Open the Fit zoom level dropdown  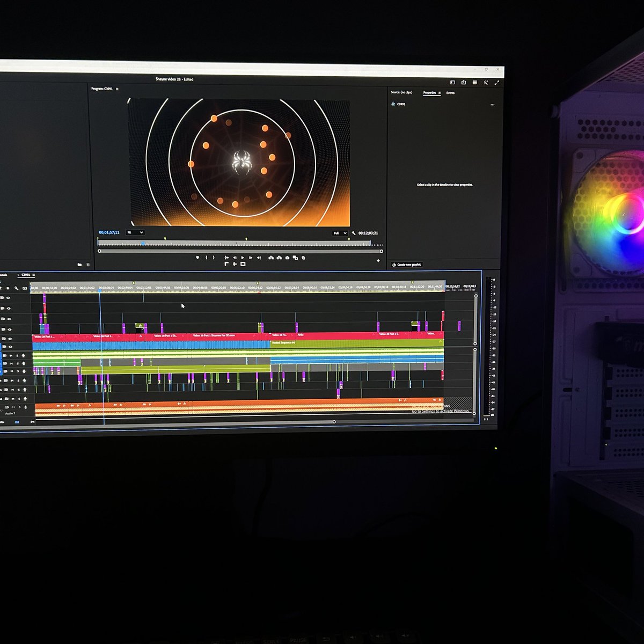(x=135, y=232)
